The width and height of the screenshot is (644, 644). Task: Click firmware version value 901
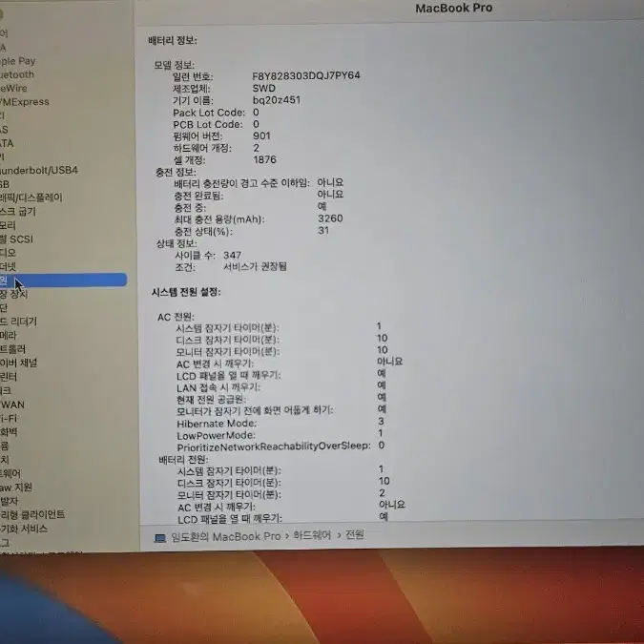(261, 135)
